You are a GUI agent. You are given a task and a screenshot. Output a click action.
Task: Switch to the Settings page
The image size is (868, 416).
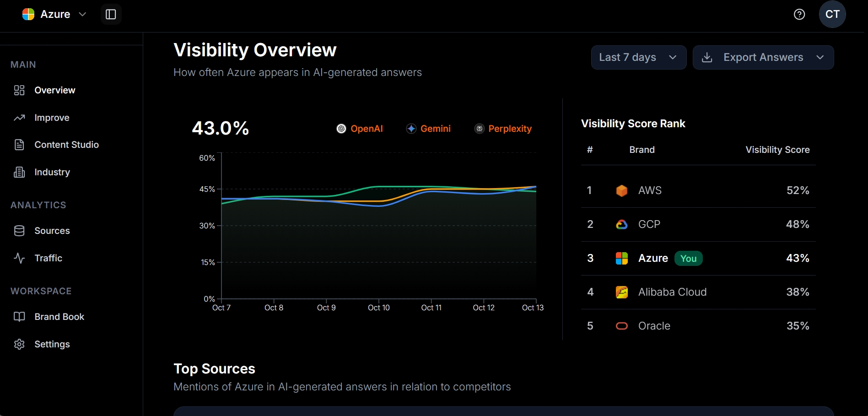click(52, 344)
